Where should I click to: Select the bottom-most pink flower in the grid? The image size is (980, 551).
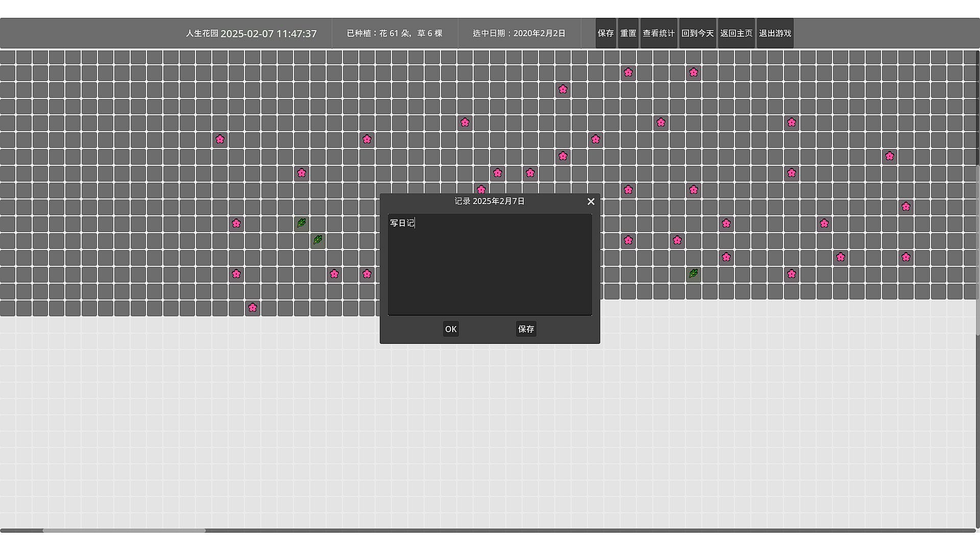click(252, 308)
